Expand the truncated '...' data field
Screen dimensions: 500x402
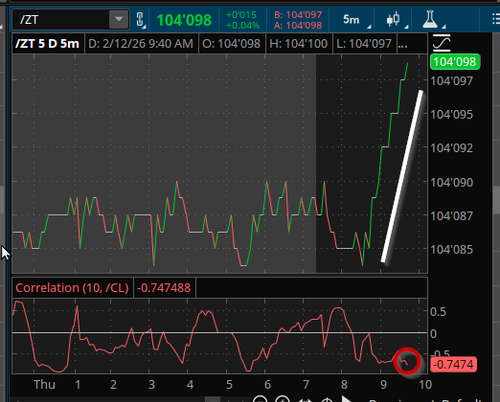[403, 43]
